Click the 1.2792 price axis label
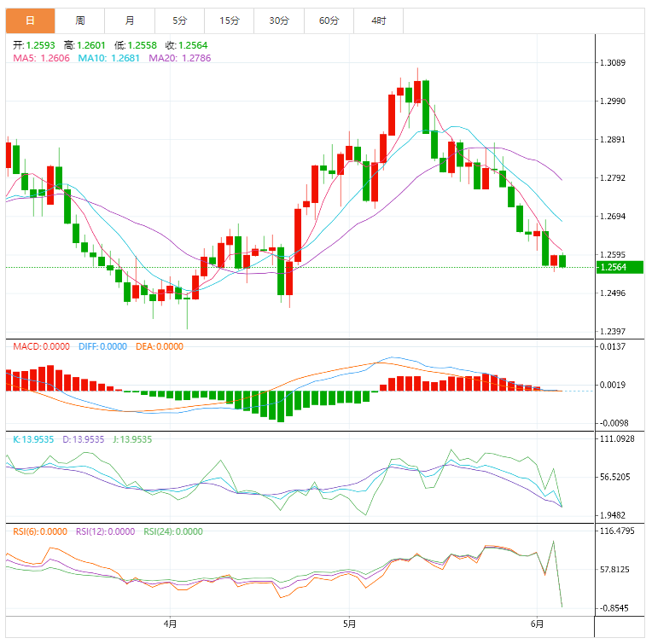This screenshot has width=652, height=644. 613,177
